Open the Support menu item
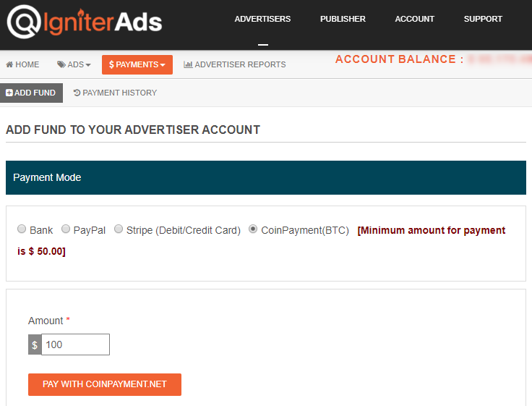 pyautogui.click(x=483, y=19)
